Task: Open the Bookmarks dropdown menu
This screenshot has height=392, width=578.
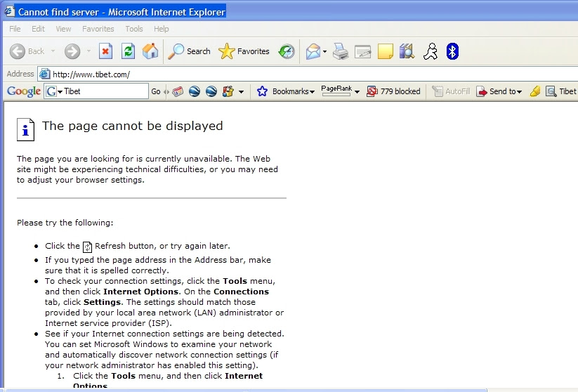Action: tap(294, 91)
